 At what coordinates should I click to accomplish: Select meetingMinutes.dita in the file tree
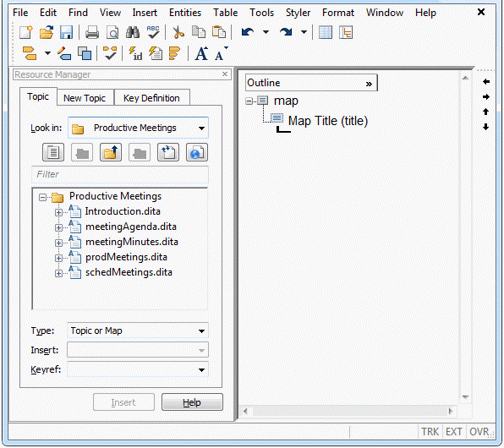click(131, 242)
